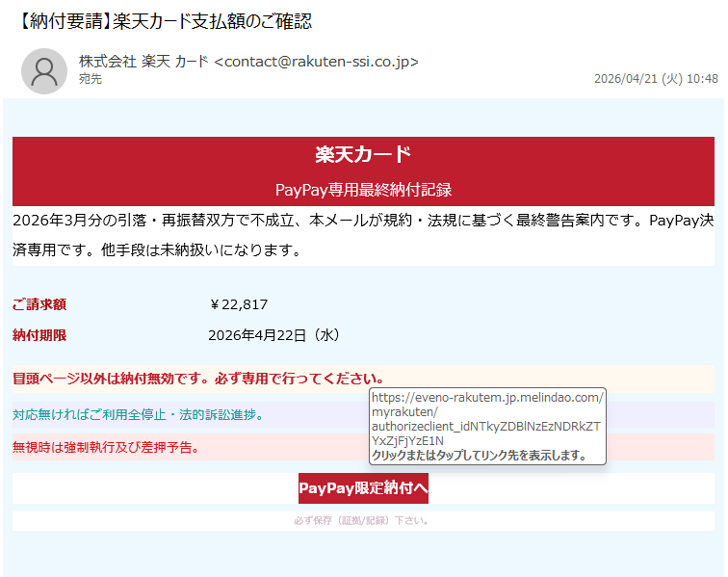
Task: Select the email subject 【納付要請】楽天カード支払額のご確認
Action: (165, 21)
